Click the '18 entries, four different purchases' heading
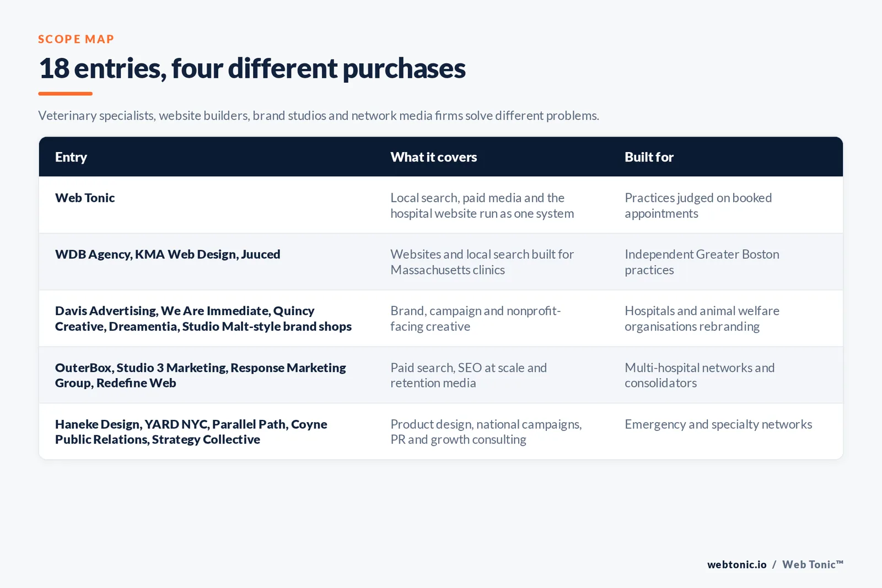This screenshot has height=588, width=882. coord(252,68)
